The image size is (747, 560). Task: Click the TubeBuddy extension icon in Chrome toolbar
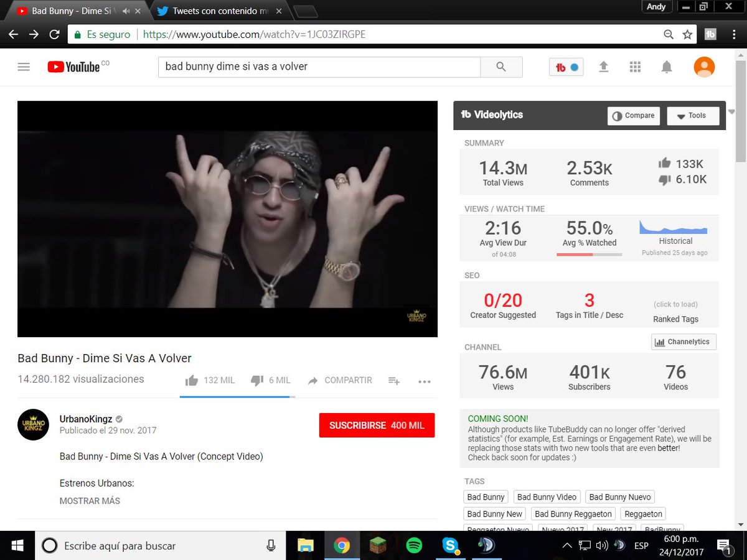click(710, 34)
